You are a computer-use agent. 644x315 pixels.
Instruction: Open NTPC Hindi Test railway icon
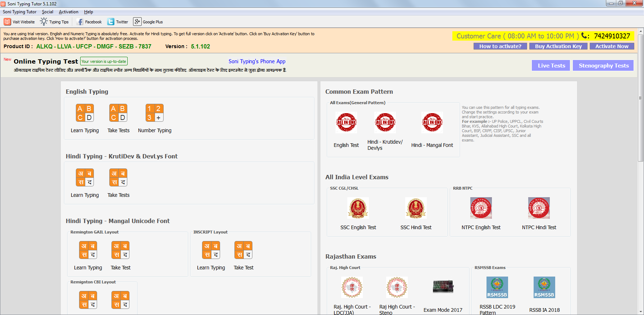click(x=539, y=208)
